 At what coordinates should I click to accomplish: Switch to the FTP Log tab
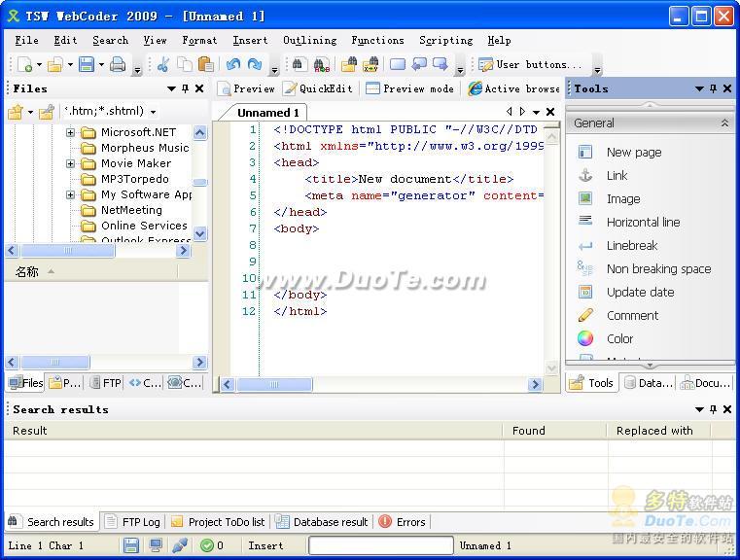tap(133, 522)
